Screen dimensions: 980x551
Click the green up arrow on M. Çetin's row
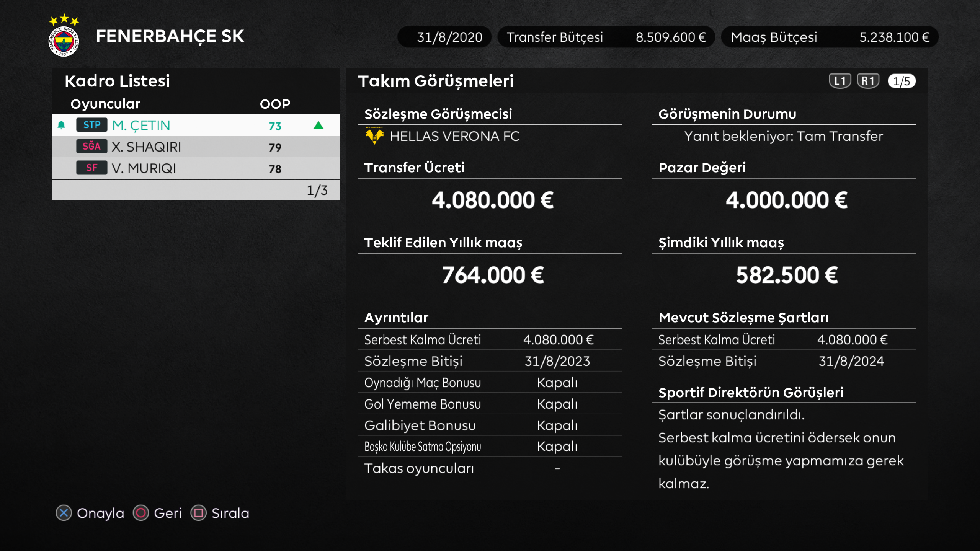(x=318, y=126)
